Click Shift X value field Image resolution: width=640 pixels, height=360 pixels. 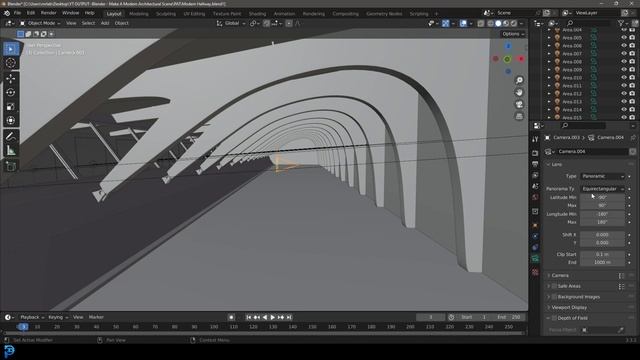pyautogui.click(x=602, y=235)
